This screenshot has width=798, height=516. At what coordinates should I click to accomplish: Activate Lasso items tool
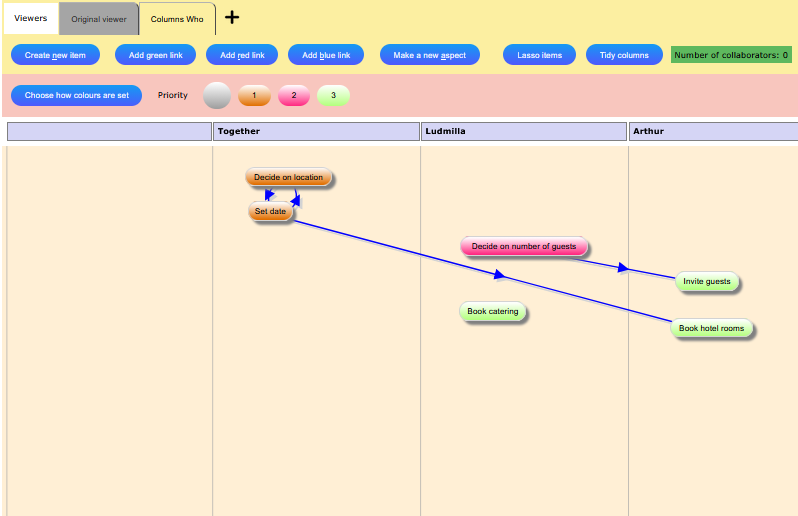539,55
